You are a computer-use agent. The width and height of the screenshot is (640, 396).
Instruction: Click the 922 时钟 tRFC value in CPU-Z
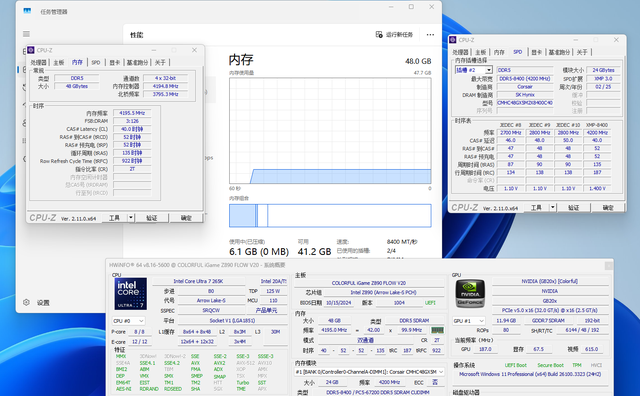(x=132, y=161)
